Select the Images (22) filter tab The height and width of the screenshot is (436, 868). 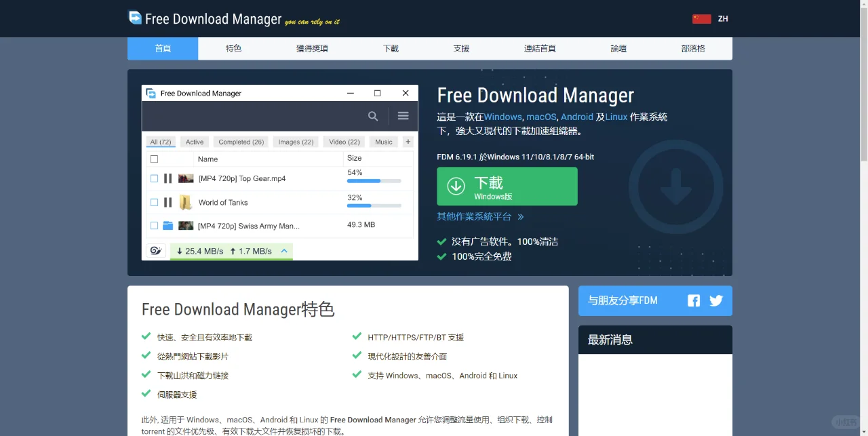pos(296,142)
